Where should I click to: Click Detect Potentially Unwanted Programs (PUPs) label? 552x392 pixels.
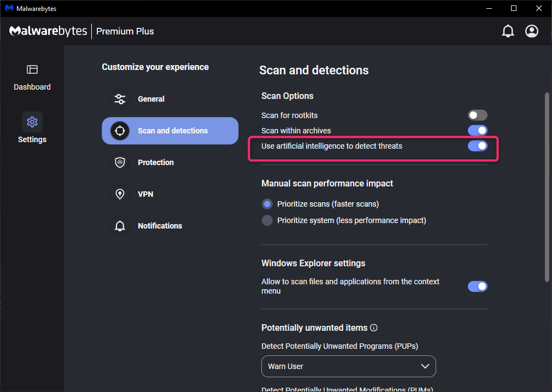coord(340,346)
